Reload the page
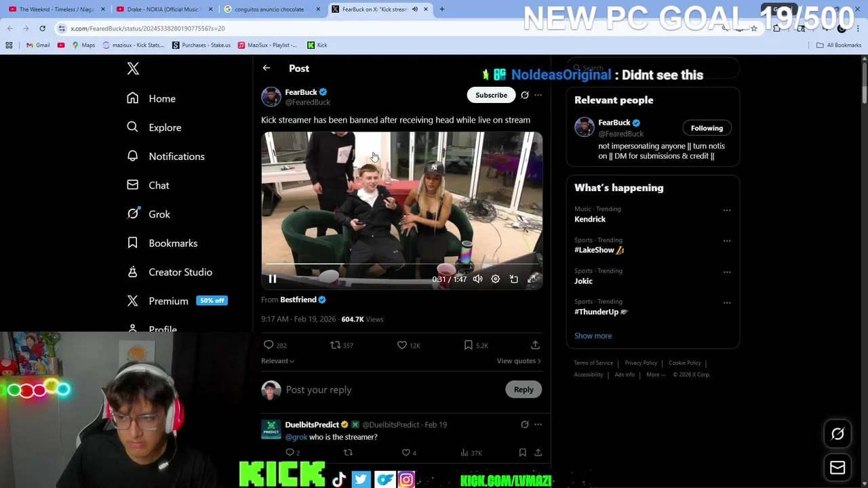 point(42,28)
